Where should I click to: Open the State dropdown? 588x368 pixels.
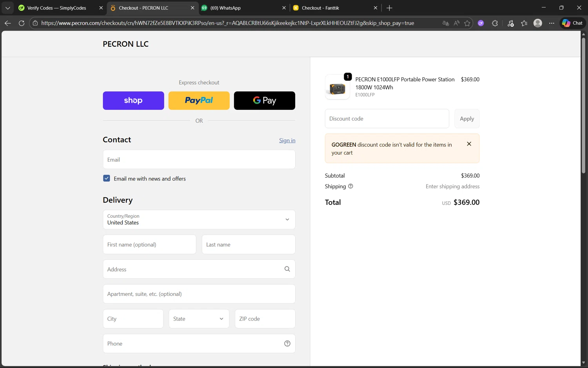(x=199, y=319)
